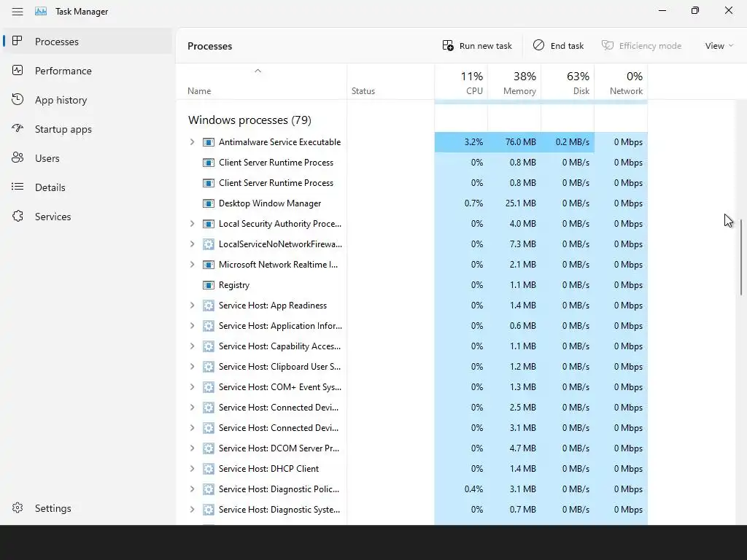Click the Run new task icon
Viewport: 747px width, 560px height.
448,46
